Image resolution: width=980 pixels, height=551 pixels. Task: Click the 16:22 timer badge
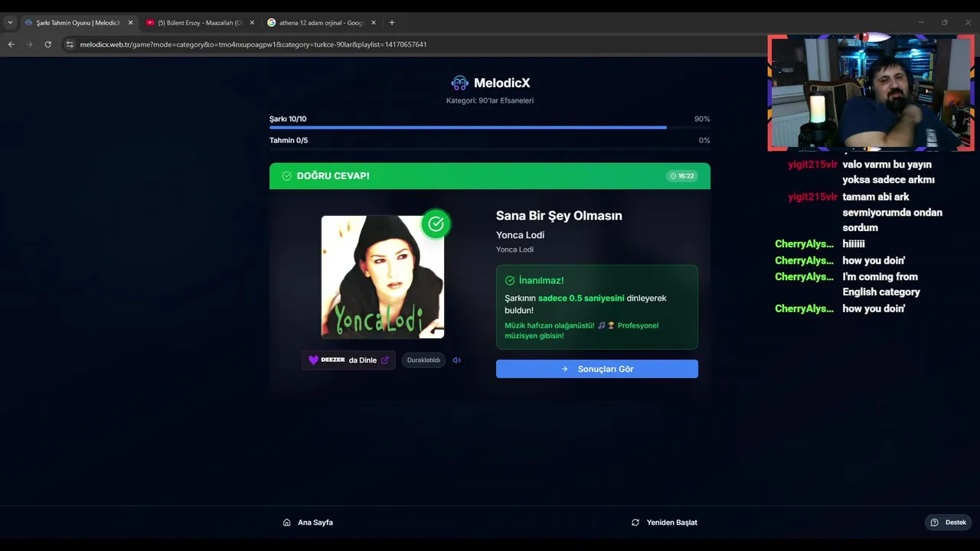coord(681,176)
